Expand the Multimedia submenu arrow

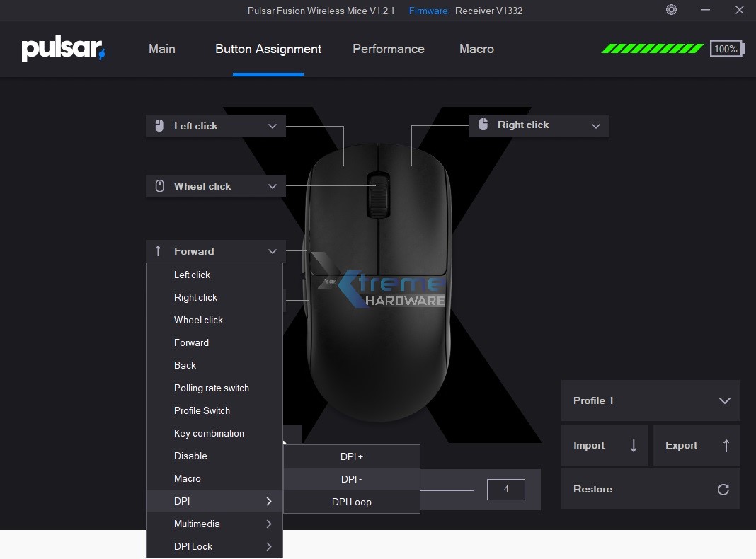pyautogui.click(x=268, y=524)
